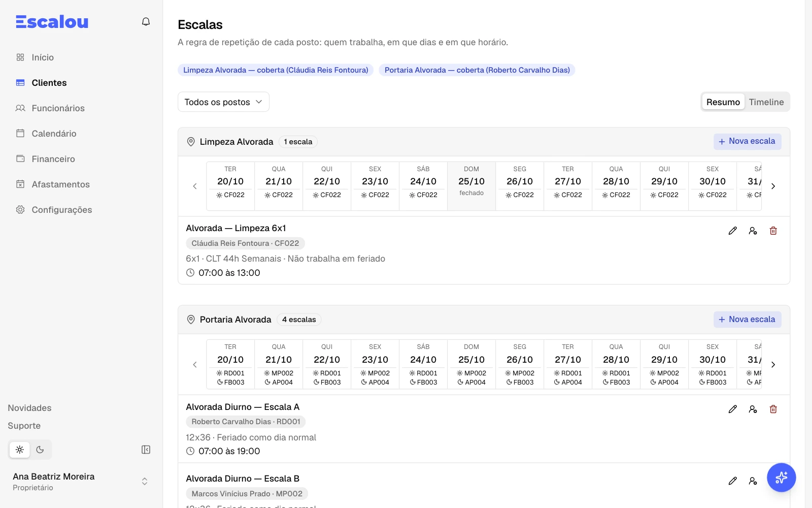Assign employee to Alvorada — Limpeza 6x1
Viewport: 812px width, 508px height.
[x=753, y=231]
